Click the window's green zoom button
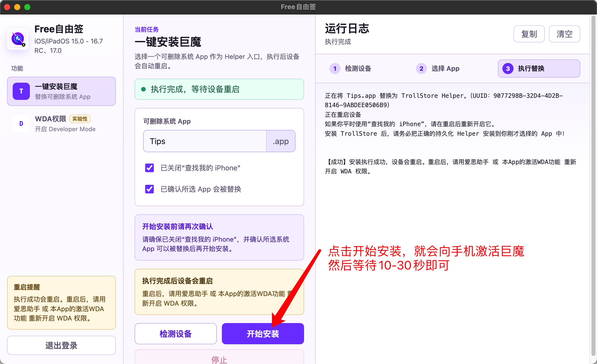 click(x=27, y=7)
